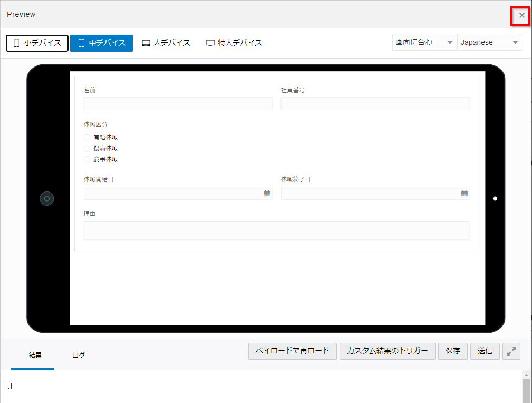Pick the 慶弔休暇 radio option
The image size is (532, 403).
(87, 159)
